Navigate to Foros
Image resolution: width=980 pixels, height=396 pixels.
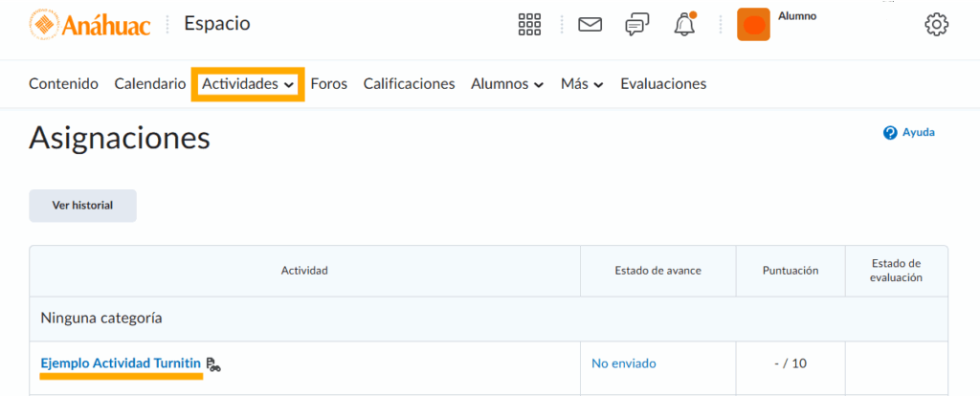tap(329, 84)
